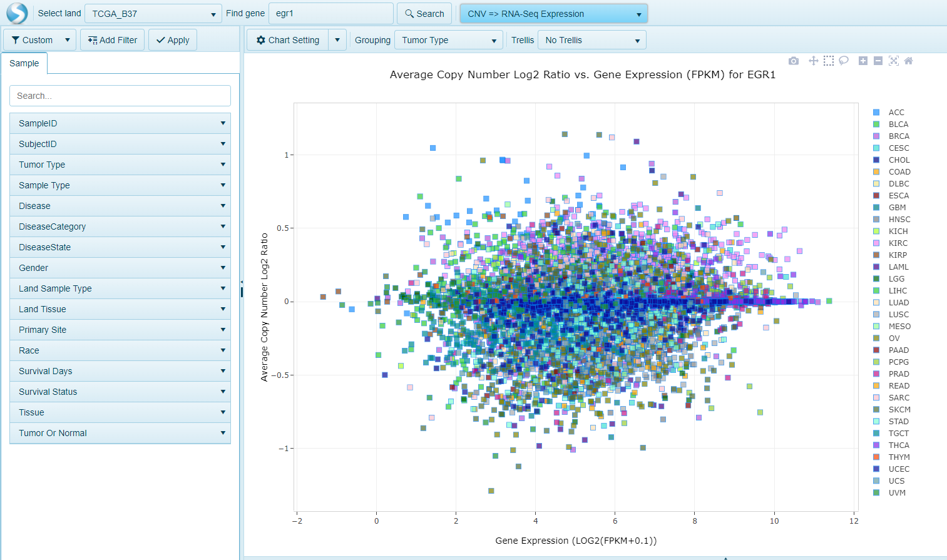Select the Box Select tool
The height and width of the screenshot is (560, 947).
tap(828, 61)
